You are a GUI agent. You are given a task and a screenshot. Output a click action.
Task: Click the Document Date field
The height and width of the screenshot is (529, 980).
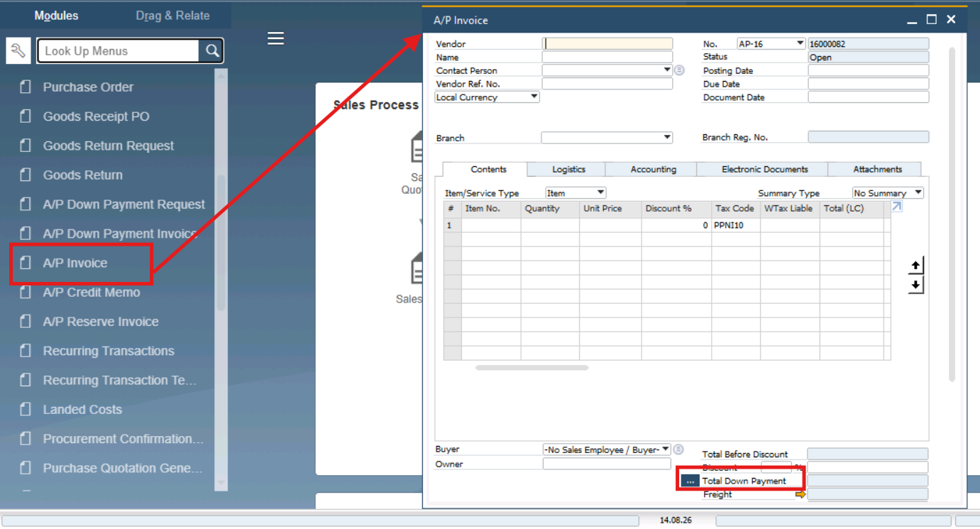click(x=869, y=97)
